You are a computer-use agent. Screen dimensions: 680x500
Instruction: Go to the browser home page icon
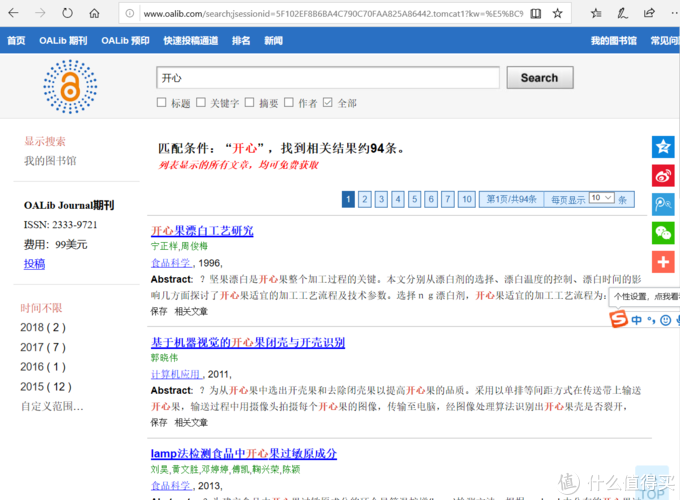[x=94, y=14]
